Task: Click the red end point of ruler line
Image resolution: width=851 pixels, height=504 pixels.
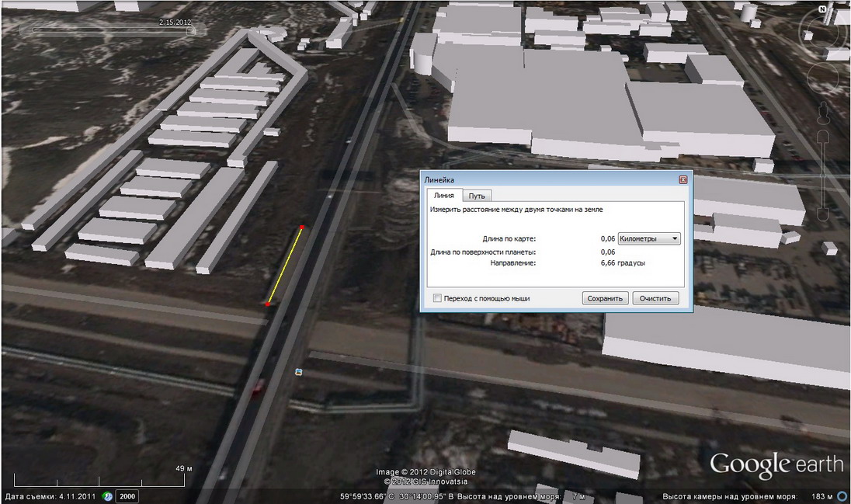Action: click(x=302, y=227)
